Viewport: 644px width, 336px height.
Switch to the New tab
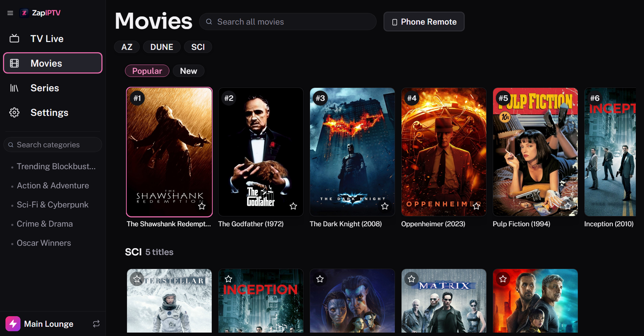click(x=188, y=71)
